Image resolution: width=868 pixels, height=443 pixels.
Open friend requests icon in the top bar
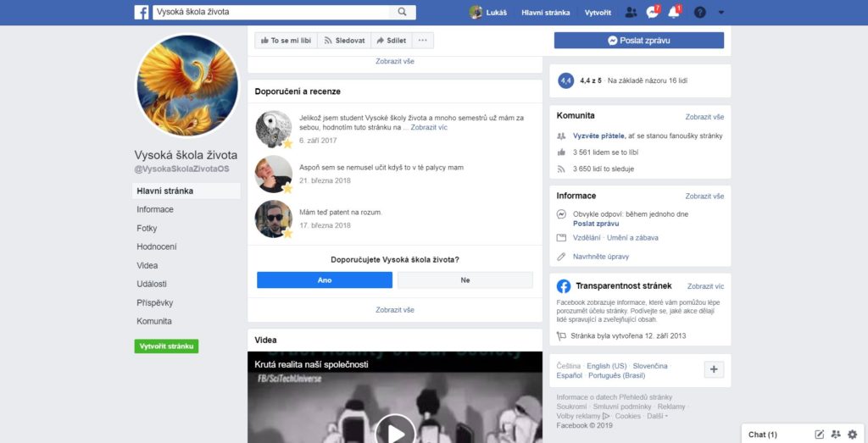[x=631, y=12]
